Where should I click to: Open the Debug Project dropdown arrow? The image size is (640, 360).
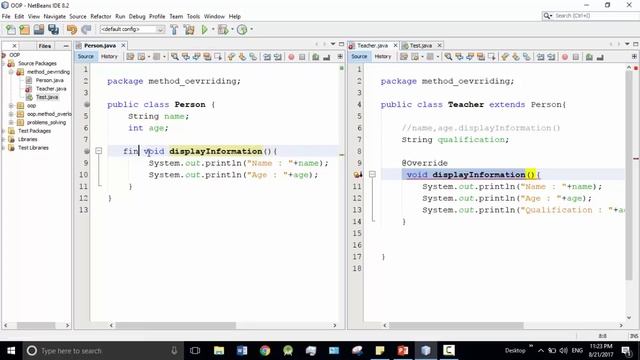coord(232,29)
